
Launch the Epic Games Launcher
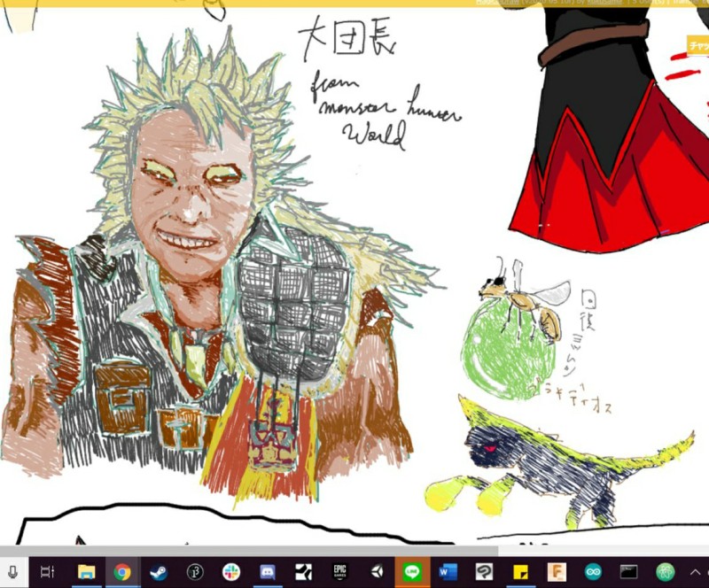(339, 572)
